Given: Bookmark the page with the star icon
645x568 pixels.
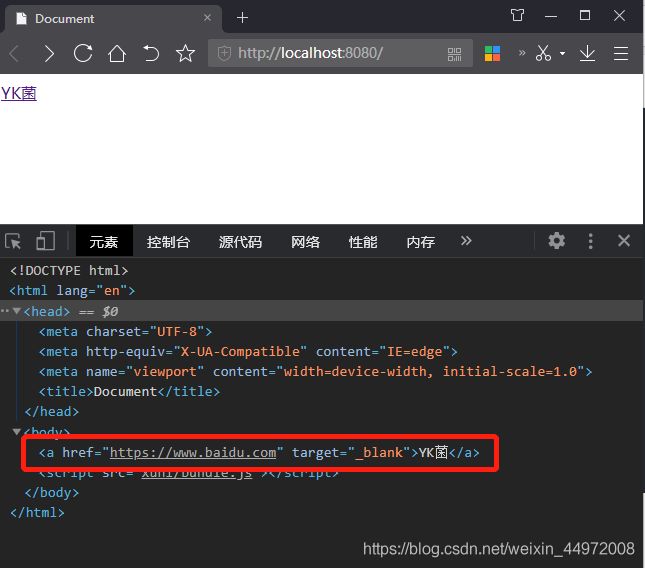Looking at the screenshot, I should pos(185,53).
